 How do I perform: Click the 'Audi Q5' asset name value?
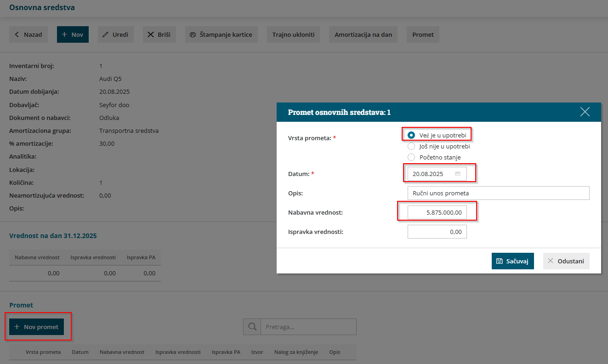pos(110,79)
